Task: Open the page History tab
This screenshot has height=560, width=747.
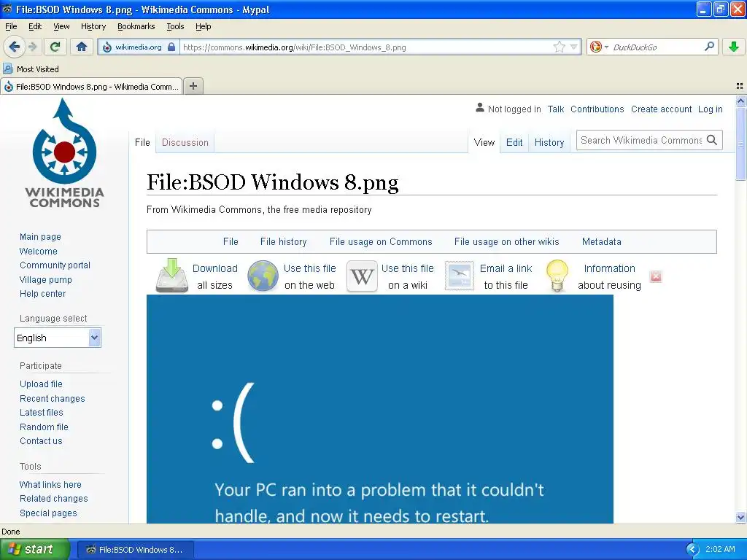Action: (x=549, y=142)
